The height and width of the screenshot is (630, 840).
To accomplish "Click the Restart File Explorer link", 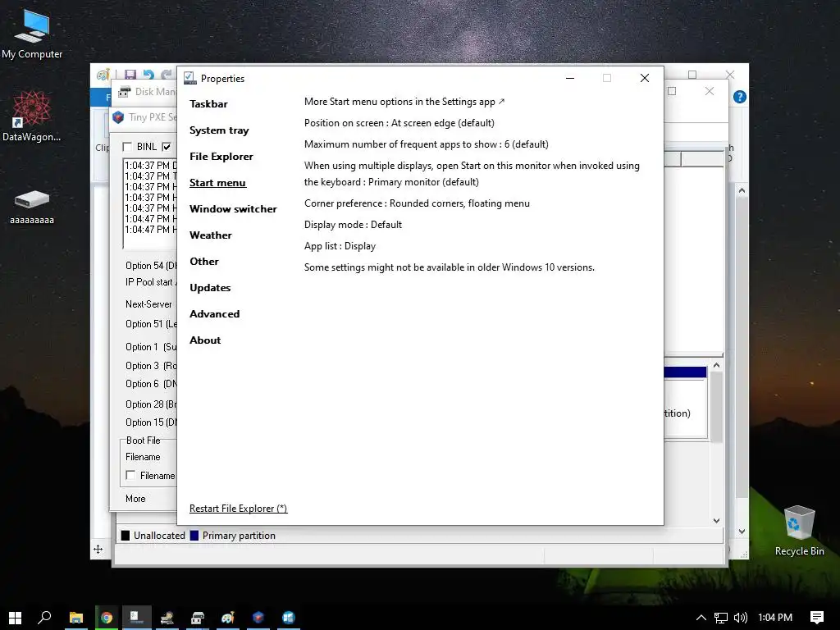I will (x=239, y=509).
